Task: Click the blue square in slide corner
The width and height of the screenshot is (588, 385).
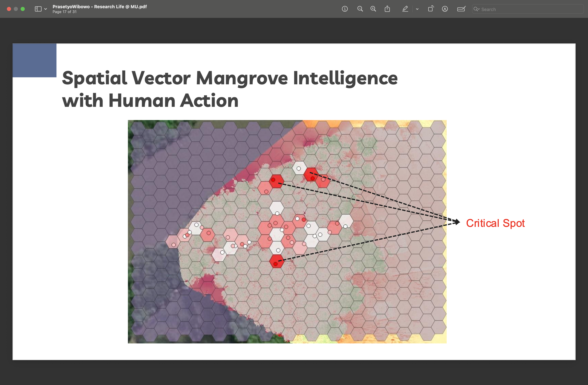Action: click(34, 60)
